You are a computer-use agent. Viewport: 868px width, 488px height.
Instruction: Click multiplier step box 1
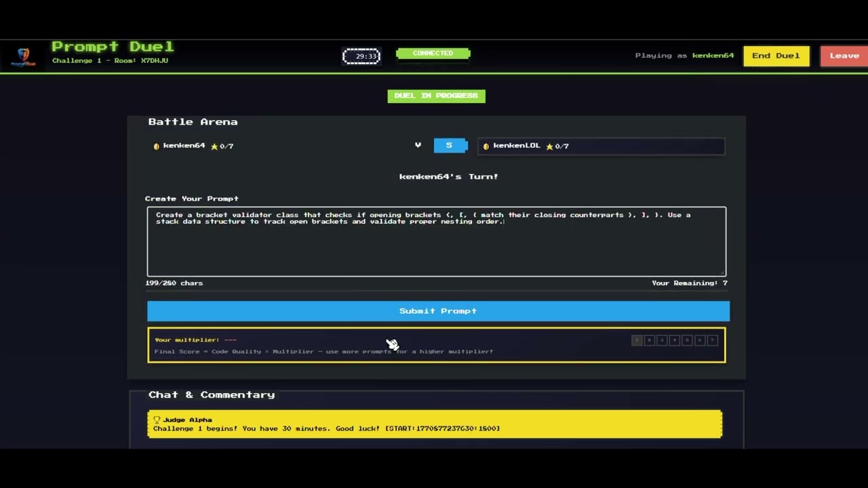coord(637,340)
